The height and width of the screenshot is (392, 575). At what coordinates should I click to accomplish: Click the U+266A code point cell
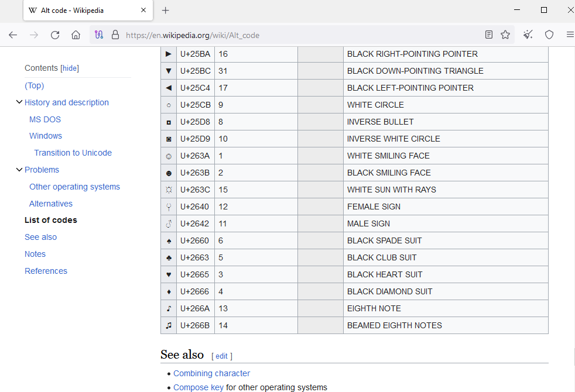(196, 308)
